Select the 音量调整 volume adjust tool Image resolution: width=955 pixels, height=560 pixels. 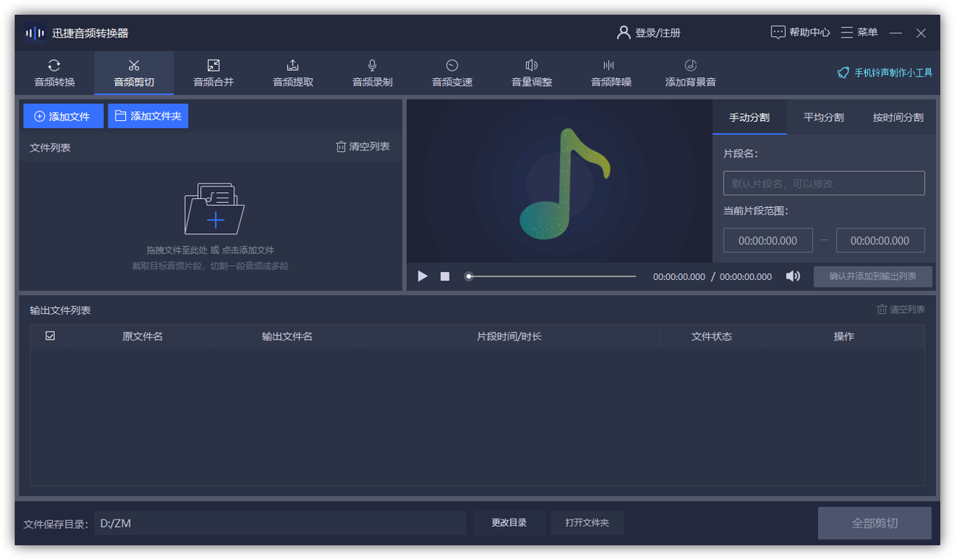pos(532,73)
